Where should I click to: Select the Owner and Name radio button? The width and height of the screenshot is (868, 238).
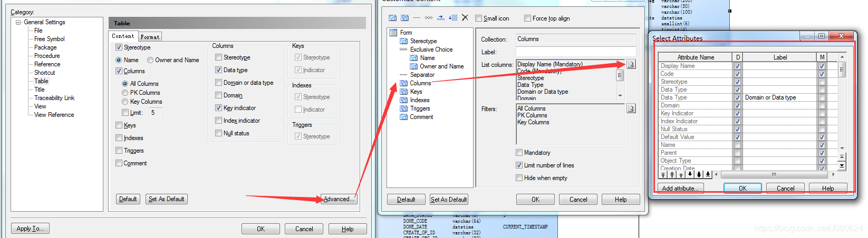[x=150, y=60]
